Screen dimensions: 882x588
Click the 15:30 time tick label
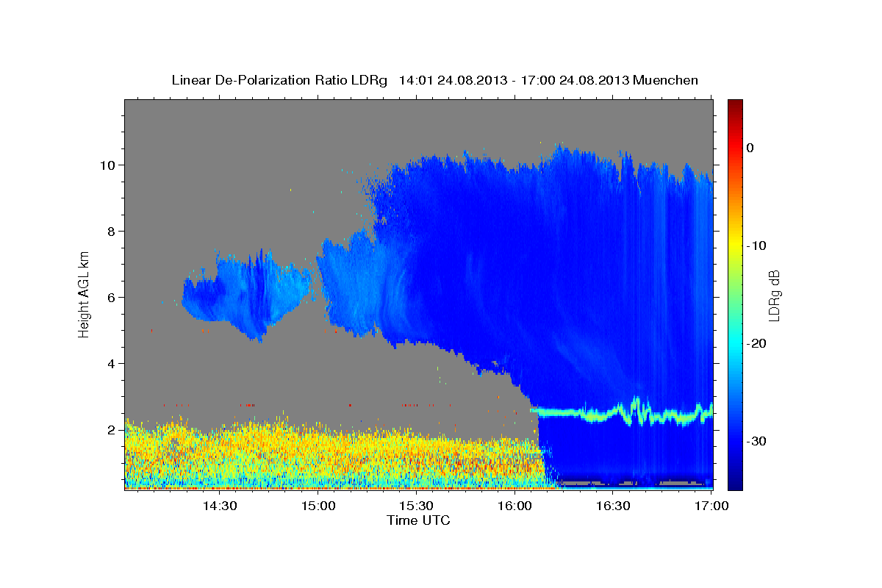416,506
